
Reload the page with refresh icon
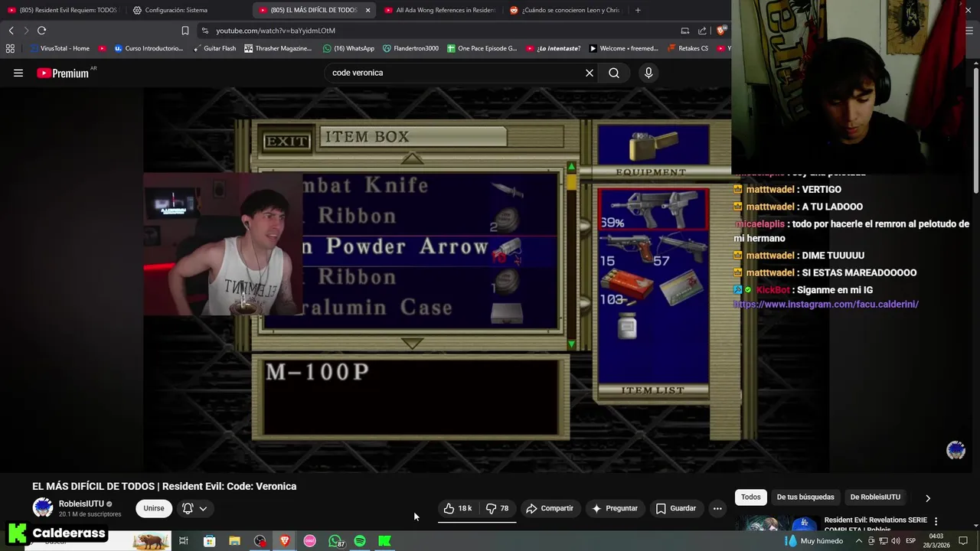point(42,31)
